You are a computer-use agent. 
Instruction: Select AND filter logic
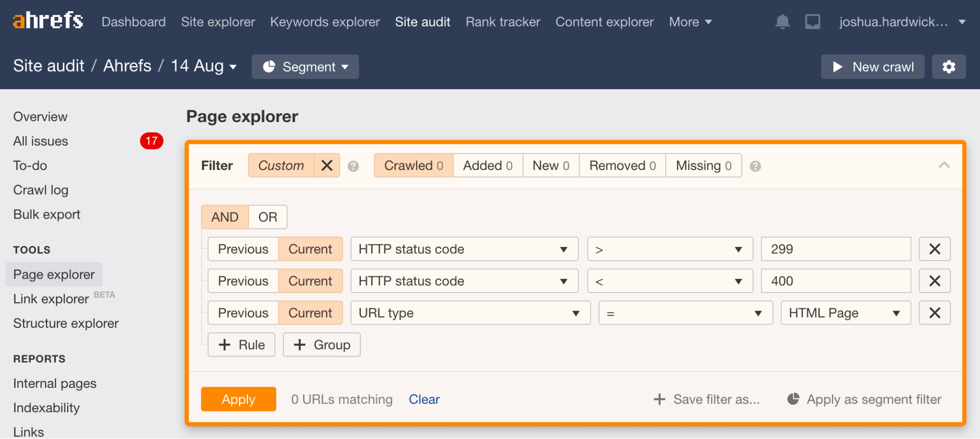pyautogui.click(x=225, y=217)
